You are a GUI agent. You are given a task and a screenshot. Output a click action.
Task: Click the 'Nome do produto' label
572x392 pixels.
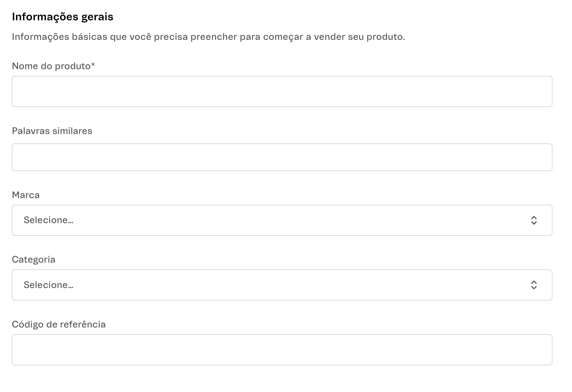click(x=51, y=66)
